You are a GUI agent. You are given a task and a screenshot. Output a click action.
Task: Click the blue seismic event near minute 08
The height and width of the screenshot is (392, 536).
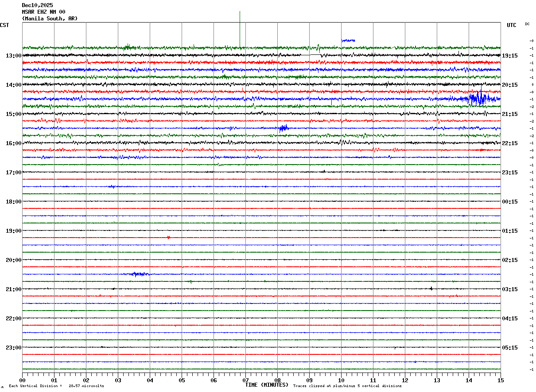[x=284, y=128]
